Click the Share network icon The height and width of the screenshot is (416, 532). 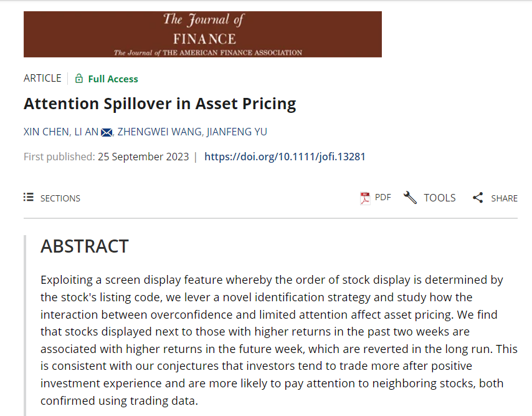478,198
